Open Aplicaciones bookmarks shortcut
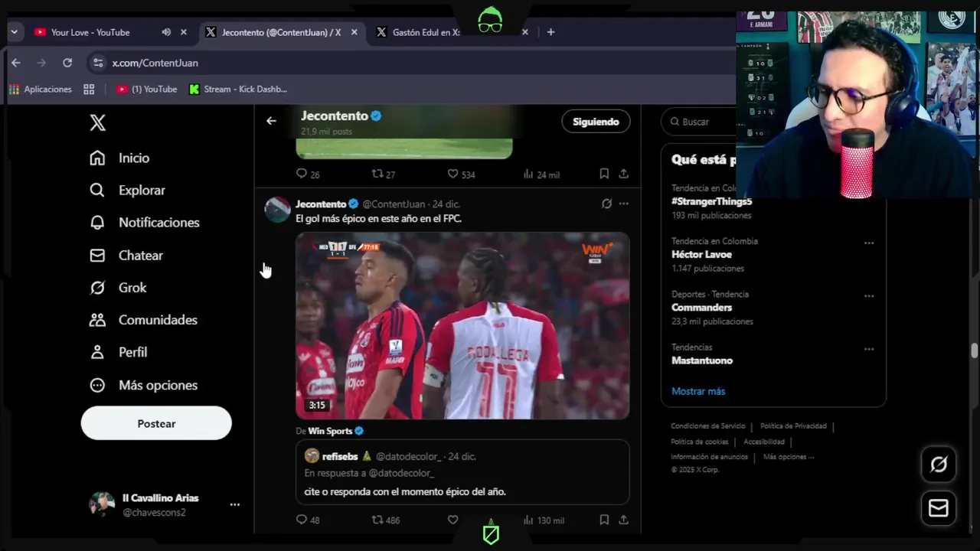This screenshot has width=980, height=551. click(41, 89)
